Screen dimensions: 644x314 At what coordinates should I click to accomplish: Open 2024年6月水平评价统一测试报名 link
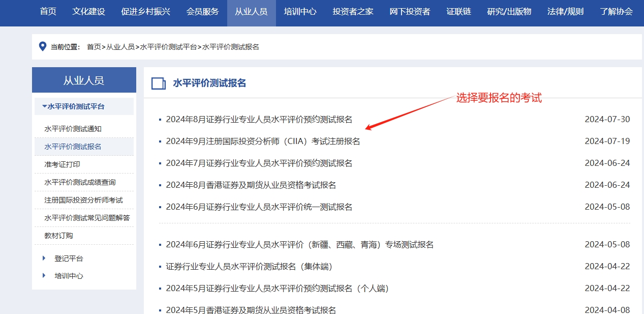click(x=259, y=207)
